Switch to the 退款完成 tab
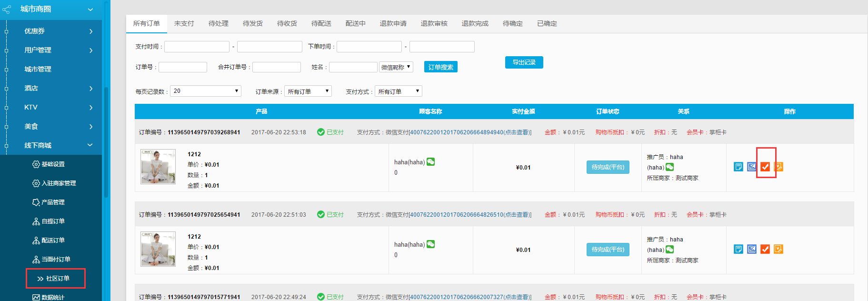Viewport: 868px width, 301px height. click(475, 23)
